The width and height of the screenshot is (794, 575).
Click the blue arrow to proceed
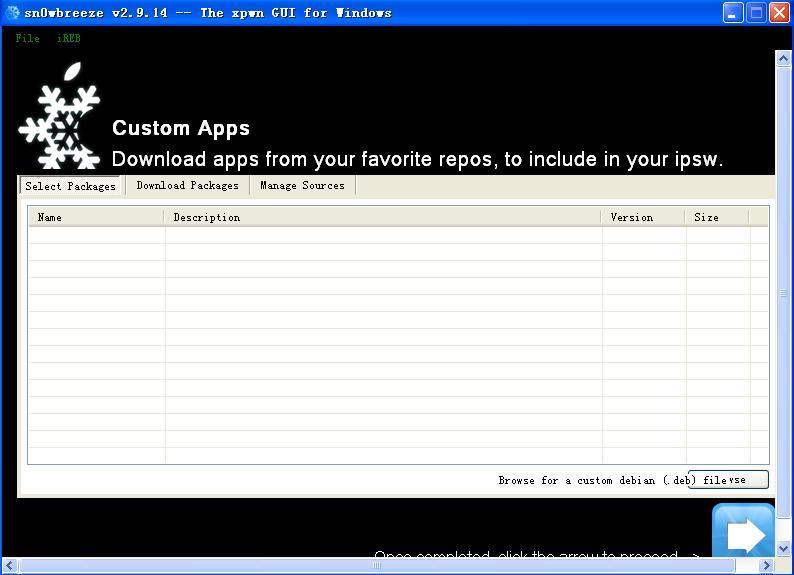pyautogui.click(x=743, y=531)
